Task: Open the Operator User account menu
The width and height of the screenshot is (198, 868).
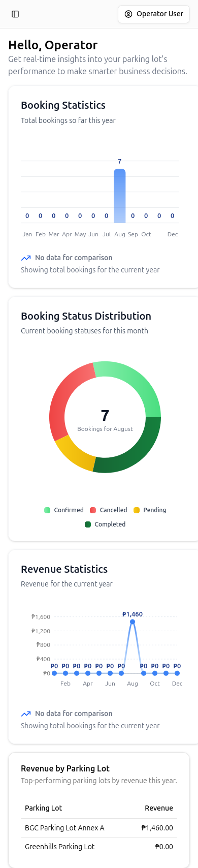Action: pyautogui.click(x=154, y=14)
